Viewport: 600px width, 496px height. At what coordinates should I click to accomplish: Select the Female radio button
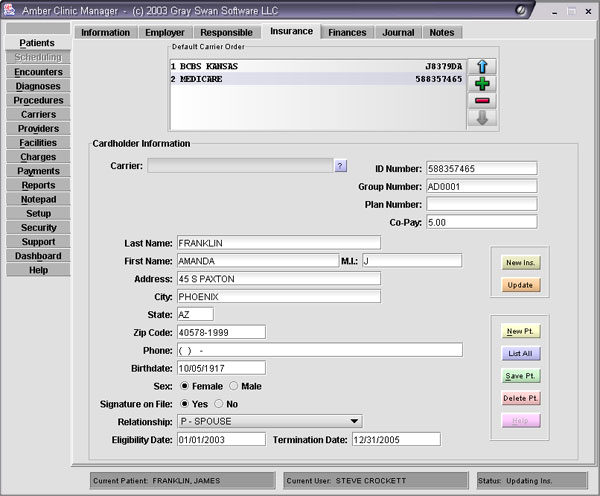(x=184, y=386)
